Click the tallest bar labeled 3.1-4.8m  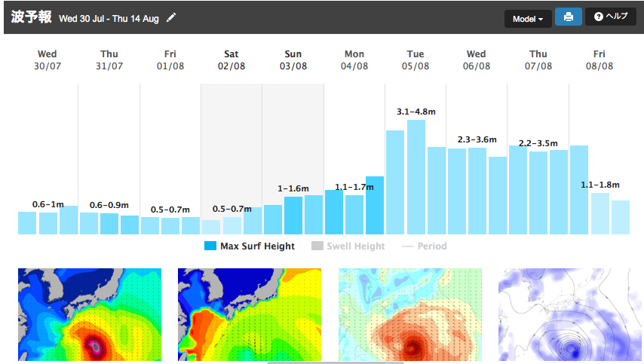coord(416,177)
